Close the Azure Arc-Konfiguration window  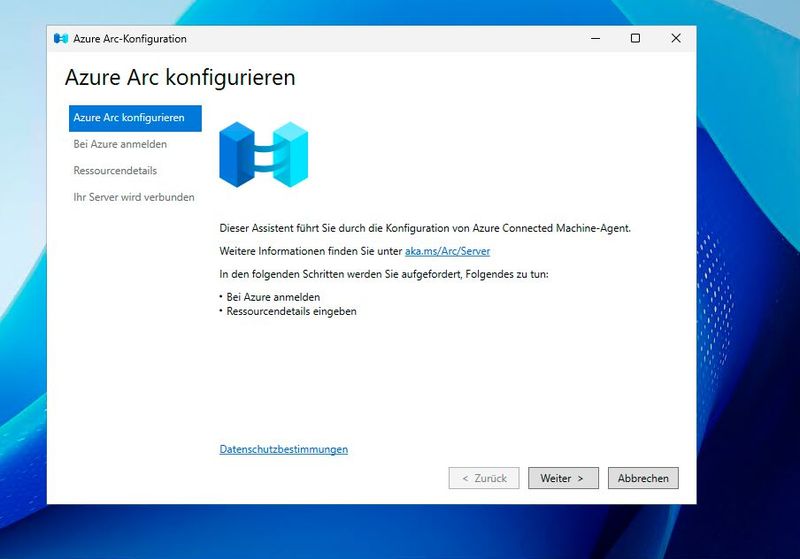[x=676, y=38]
